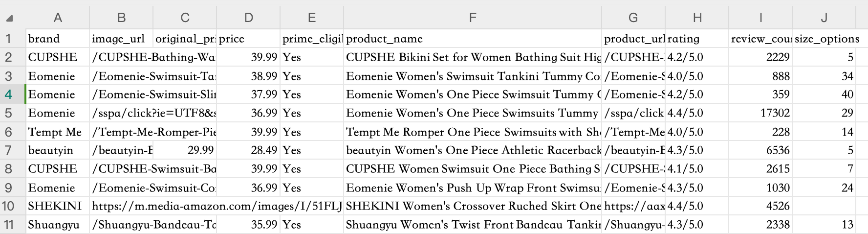
Task: Click review count cell 6536
Action: tap(760, 150)
